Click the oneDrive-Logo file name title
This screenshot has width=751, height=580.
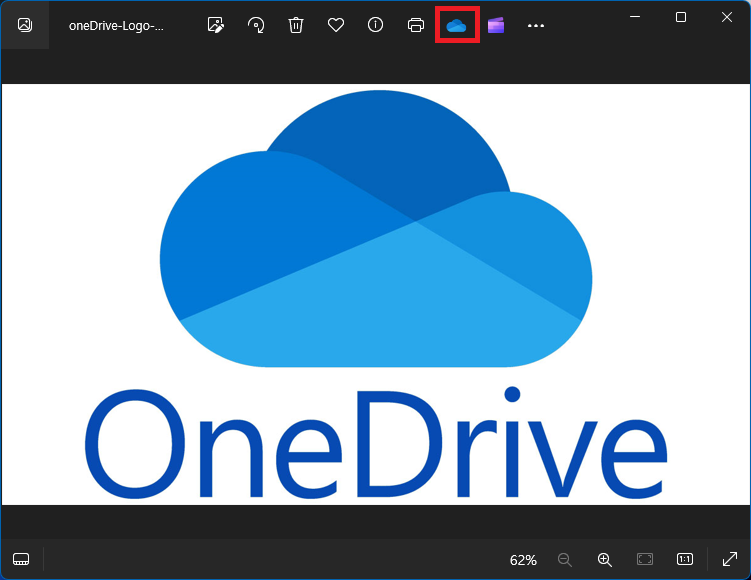[116, 26]
